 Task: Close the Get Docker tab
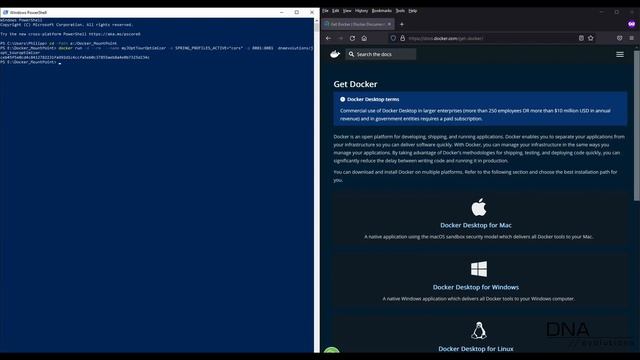click(x=389, y=24)
